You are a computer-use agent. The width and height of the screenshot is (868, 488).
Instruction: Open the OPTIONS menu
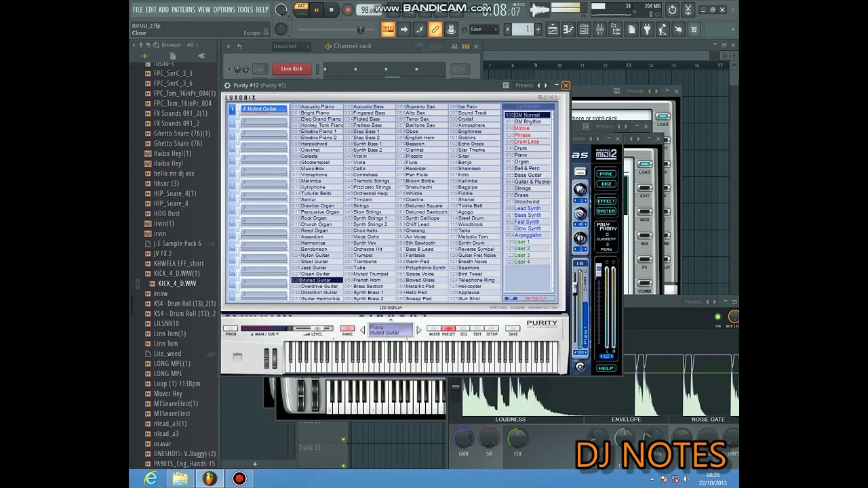click(224, 9)
